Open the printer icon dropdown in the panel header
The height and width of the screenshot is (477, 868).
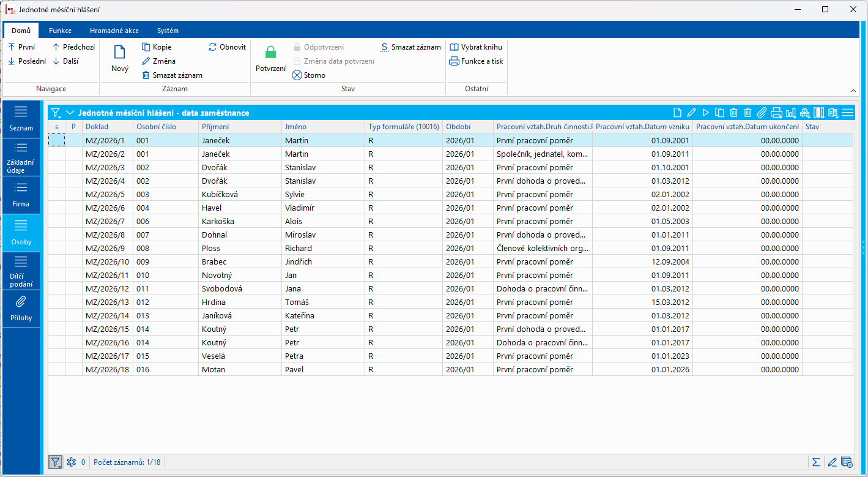(776, 113)
